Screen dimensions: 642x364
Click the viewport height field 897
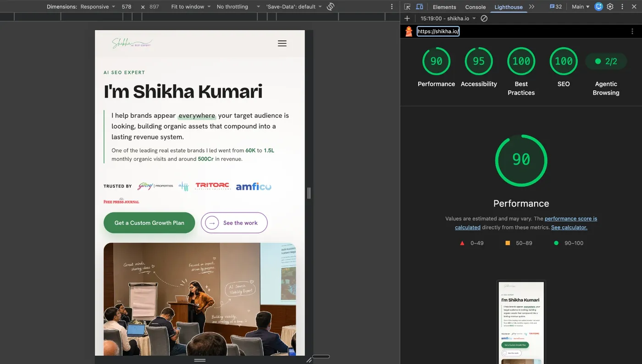155,7
